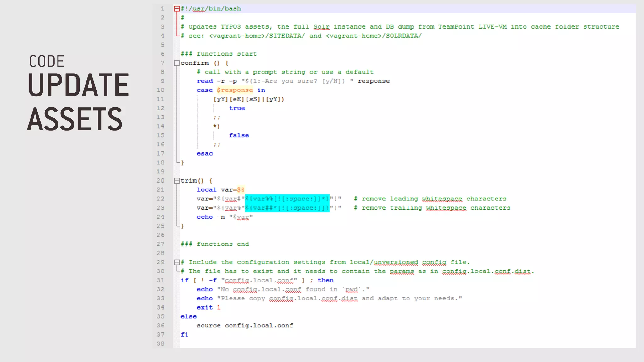Click line number 31 in the gutter
Screen dimensions: 644x362
[160, 280]
